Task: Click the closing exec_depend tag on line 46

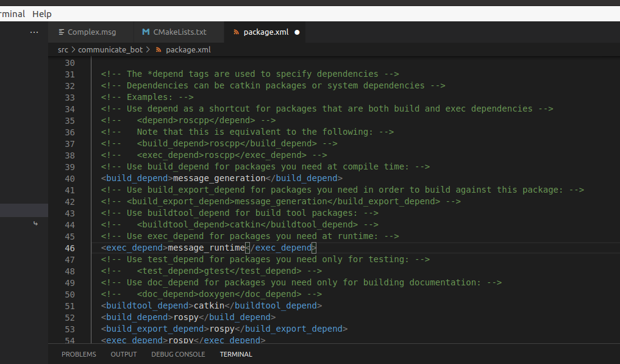Action: (x=281, y=248)
